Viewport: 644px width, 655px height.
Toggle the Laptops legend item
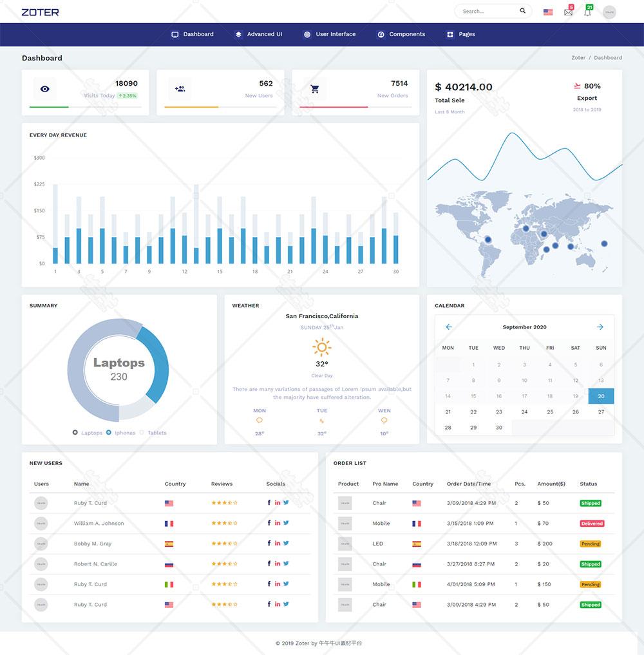coord(88,433)
